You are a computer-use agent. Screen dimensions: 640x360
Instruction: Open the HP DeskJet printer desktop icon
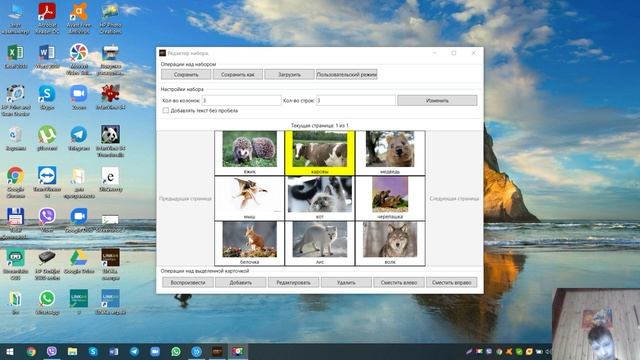click(47, 264)
